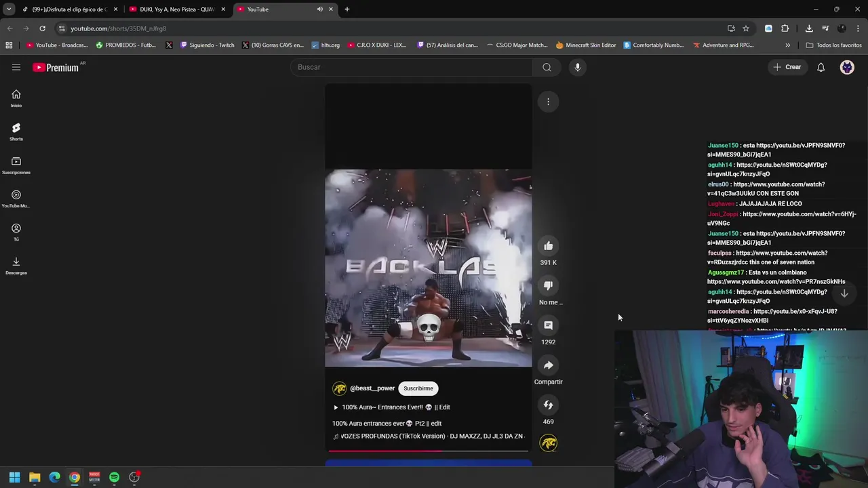This screenshot has height=488, width=868.
Task: Open YouTube notifications bell
Action: 821,67
